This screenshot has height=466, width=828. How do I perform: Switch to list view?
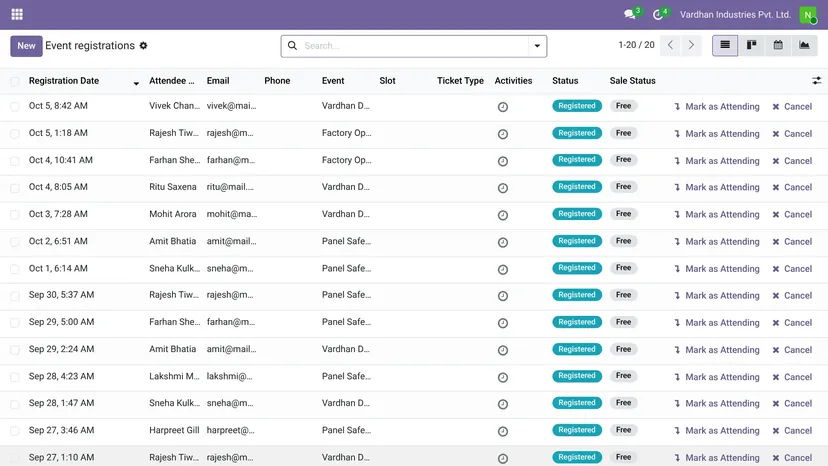click(725, 45)
